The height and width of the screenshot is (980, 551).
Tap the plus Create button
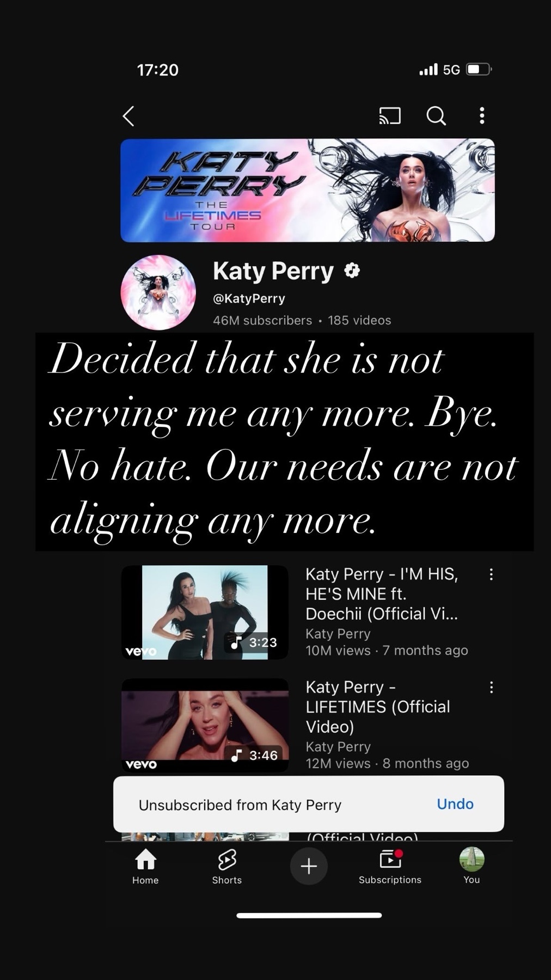309,866
